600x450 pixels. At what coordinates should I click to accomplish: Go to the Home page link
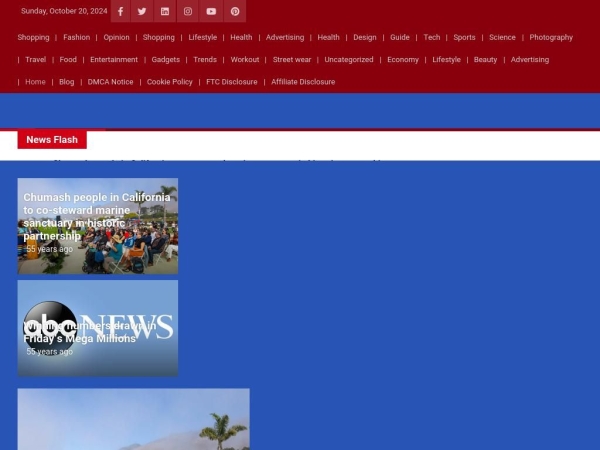(x=35, y=82)
